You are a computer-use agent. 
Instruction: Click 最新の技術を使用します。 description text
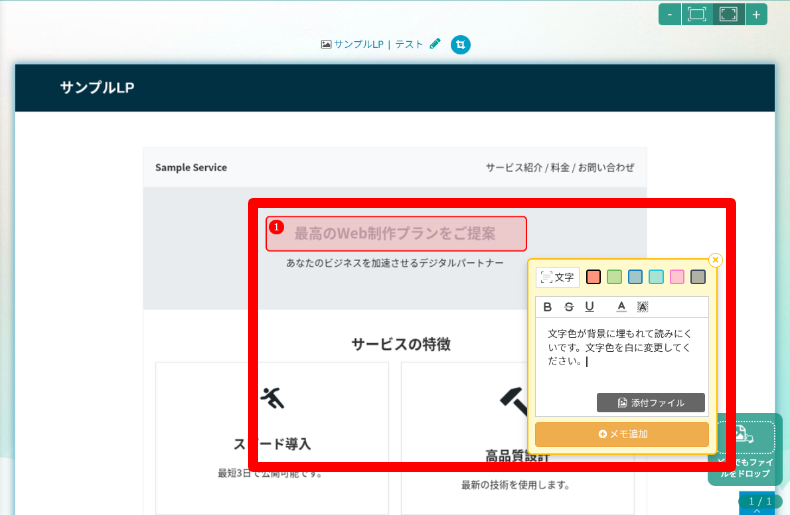click(x=516, y=485)
